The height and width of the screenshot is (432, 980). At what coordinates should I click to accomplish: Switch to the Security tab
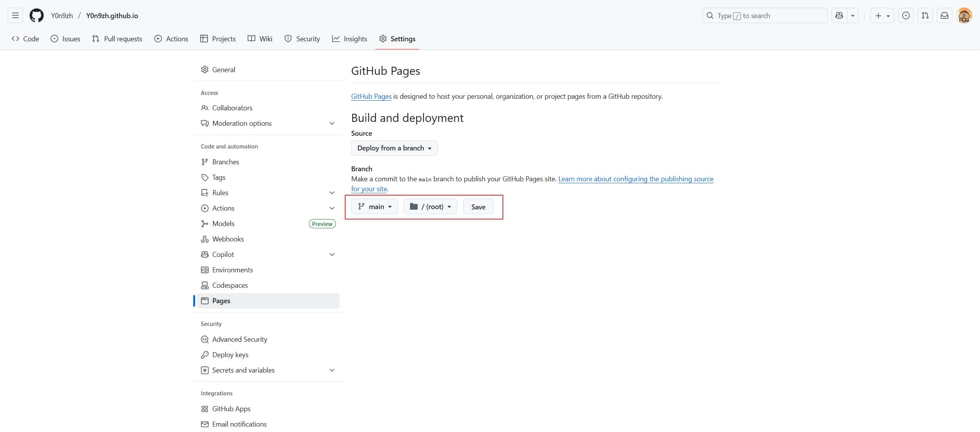[302, 39]
